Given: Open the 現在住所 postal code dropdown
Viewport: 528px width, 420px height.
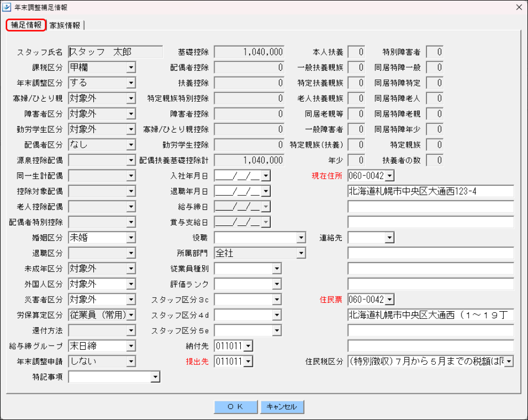Looking at the screenshot, I should coord(390,176).
